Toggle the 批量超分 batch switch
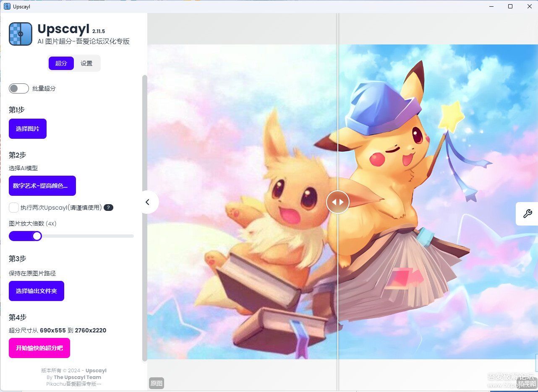Image resolution: width=538 pixels, height=392 pixels. 19,88
